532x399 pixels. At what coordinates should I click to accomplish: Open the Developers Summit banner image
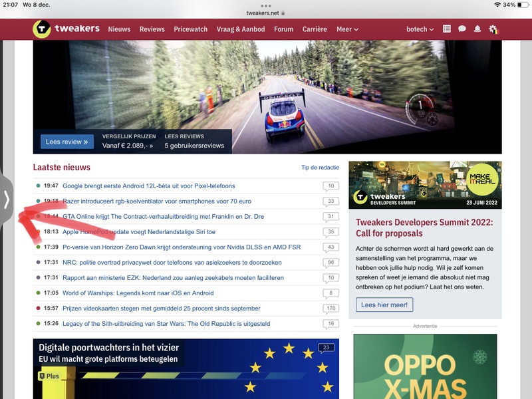pos(425,185)
